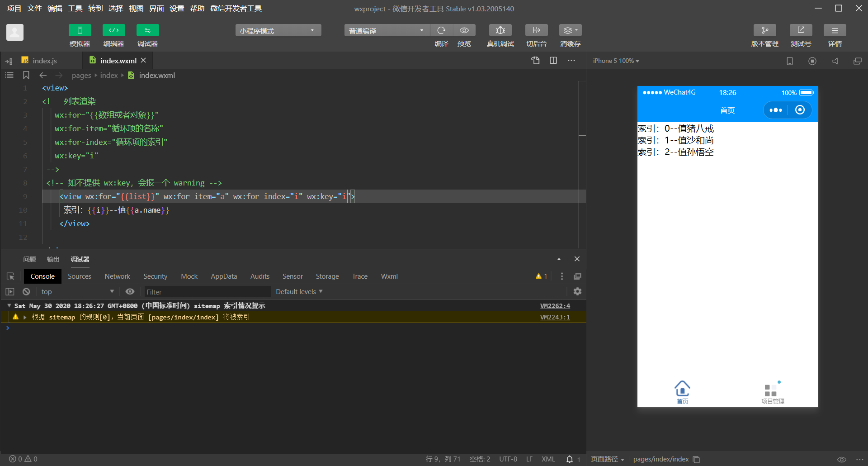Viewport: 868px width, 466px height.
Task: Click the 预览 preview eye icon
Action: point(464,30)
